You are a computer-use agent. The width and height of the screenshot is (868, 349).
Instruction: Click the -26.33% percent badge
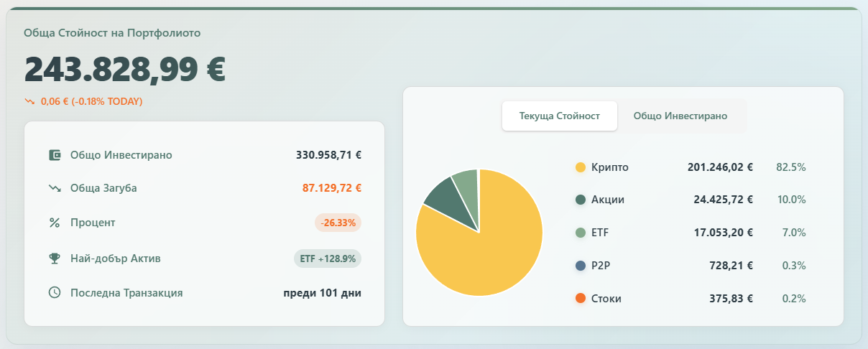coord(338,223)
